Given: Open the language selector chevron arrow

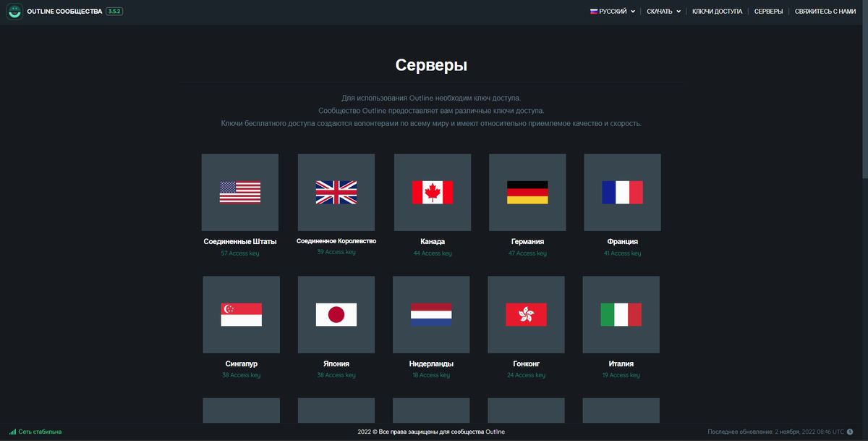Looking at the screenshot, I should click(631, 12).
